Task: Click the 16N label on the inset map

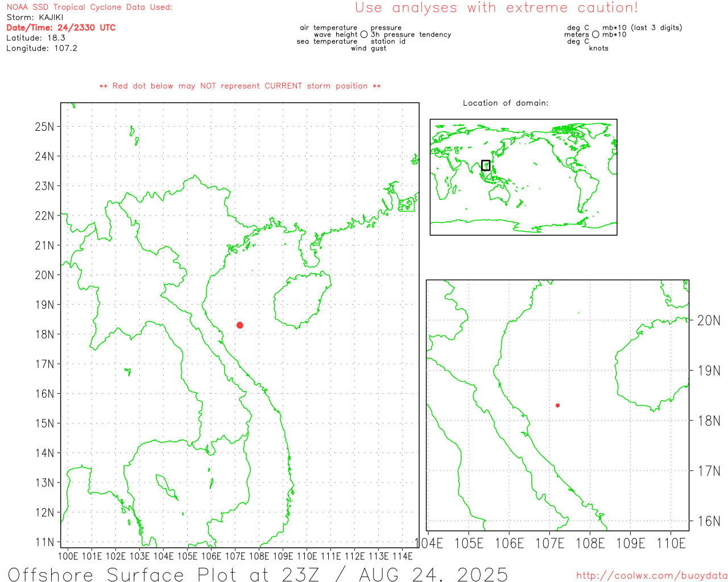Action: pyautogui.click(x=709, y=521)
